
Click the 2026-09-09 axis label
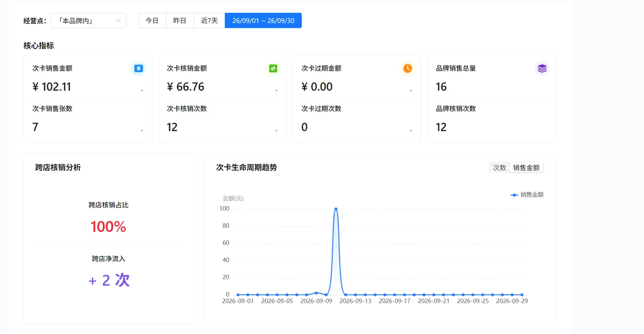coord(316,301)
